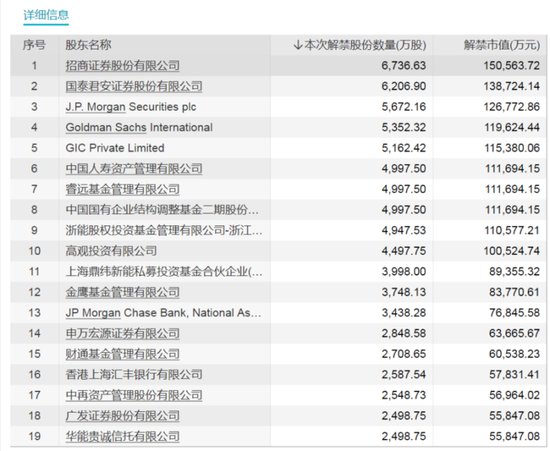Select share count 2,548.73
The width and height of the screenshot is (550, 451).
[x=404, y=396]
